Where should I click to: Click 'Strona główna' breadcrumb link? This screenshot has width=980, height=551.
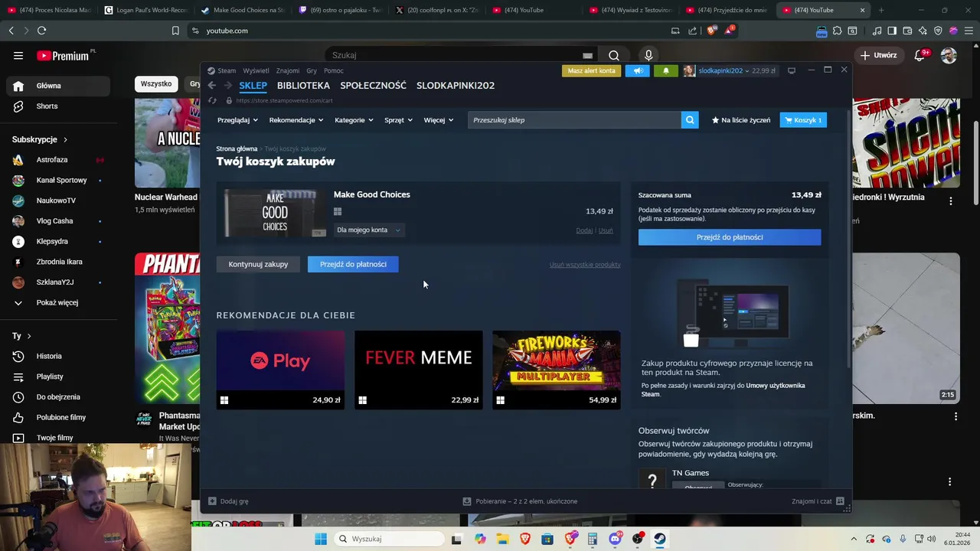pyautogui.click(x=237, y=148)
